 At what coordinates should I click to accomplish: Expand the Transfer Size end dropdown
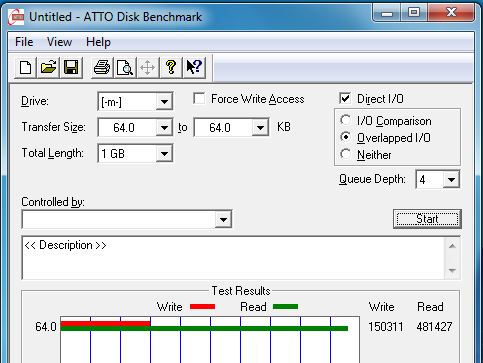[x=260, y=127]
